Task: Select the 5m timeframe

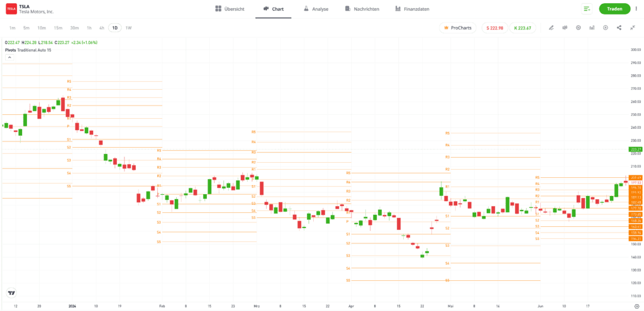Action: [26, 28]
